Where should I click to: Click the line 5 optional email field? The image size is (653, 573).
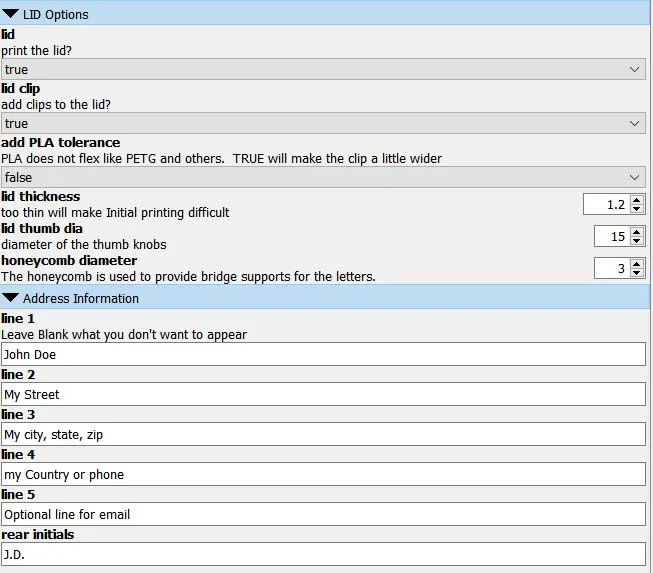(x=323, y=515)
